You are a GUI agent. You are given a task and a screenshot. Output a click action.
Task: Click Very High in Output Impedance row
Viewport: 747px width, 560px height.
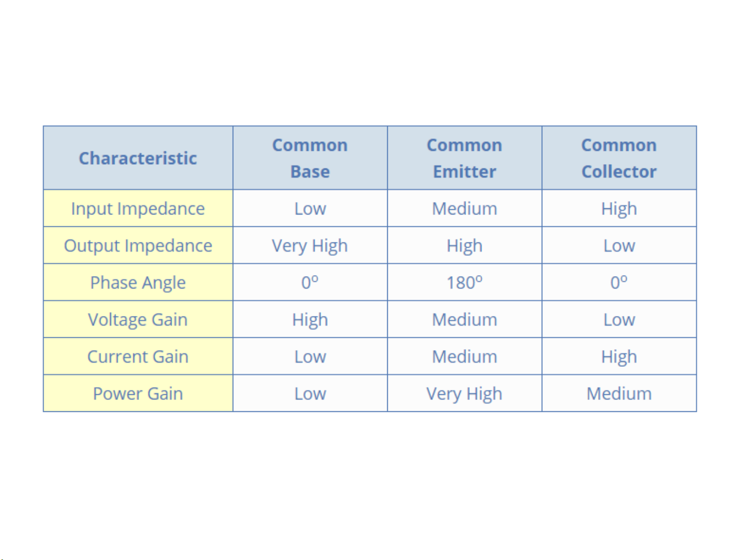tap(310, 246)
